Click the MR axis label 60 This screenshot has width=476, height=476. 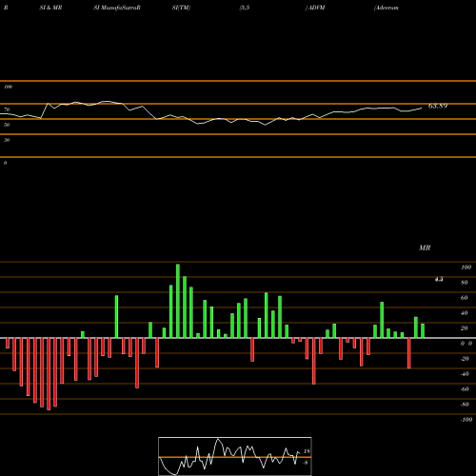[465, 298]
